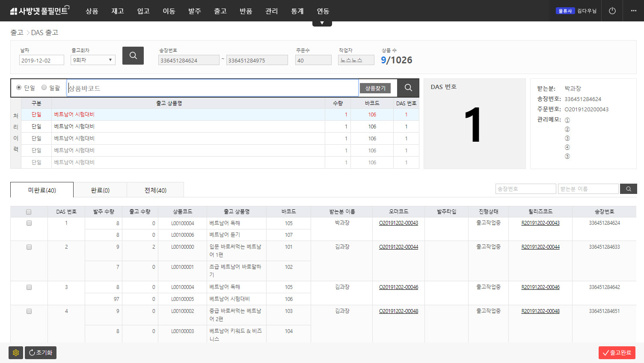Screen dimensions: 644x363
Task: Click the red 출고완료 button
Action: pos(617,353)
